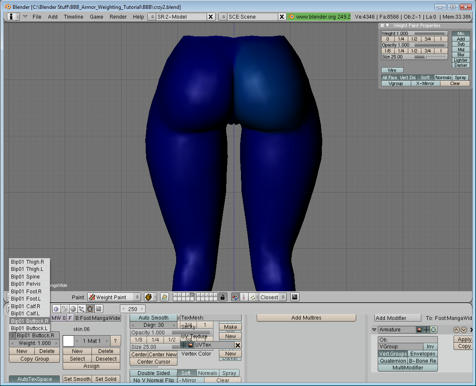Select Add paint mode in properties panel
The height and width of the screenshot is (386, 476).
pyautogui.click(x=461, y=39)
